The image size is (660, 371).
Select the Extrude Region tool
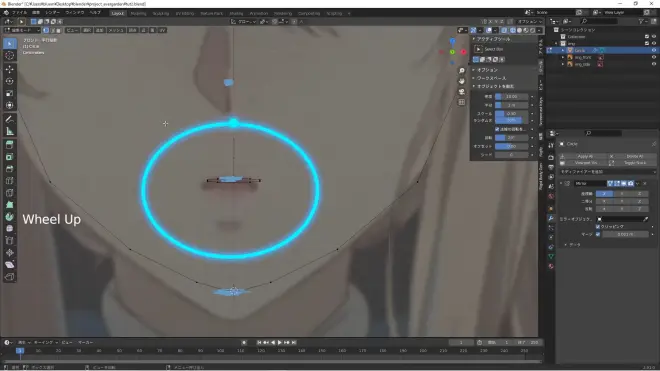pyautogui.click(x=10, y=145)
